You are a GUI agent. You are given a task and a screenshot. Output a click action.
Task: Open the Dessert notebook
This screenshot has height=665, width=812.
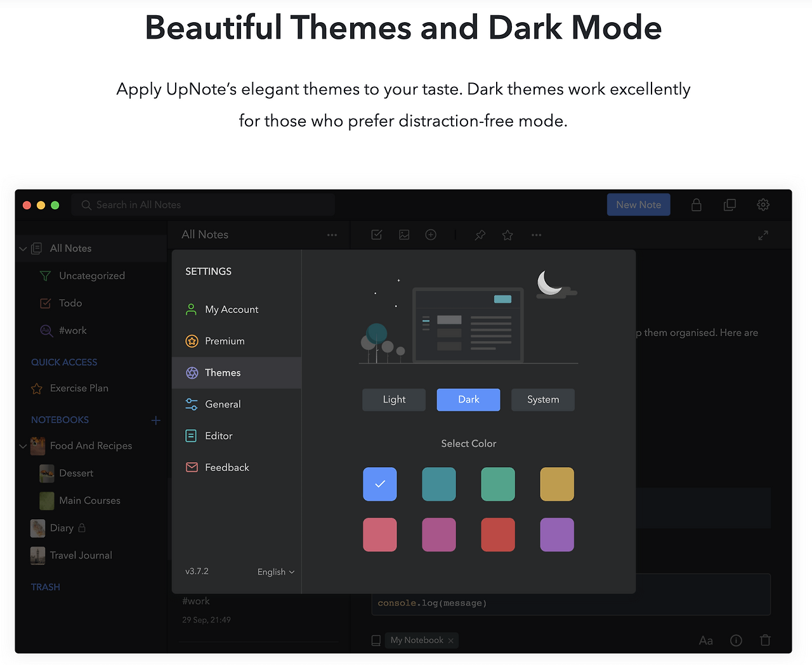[92, 474]
